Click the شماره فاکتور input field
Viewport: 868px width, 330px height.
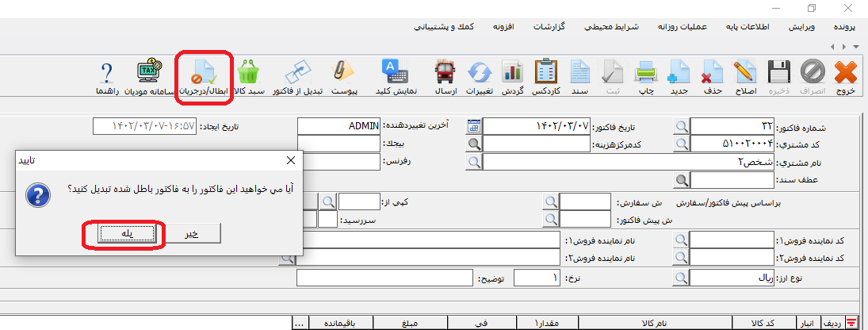pos(733,125)
